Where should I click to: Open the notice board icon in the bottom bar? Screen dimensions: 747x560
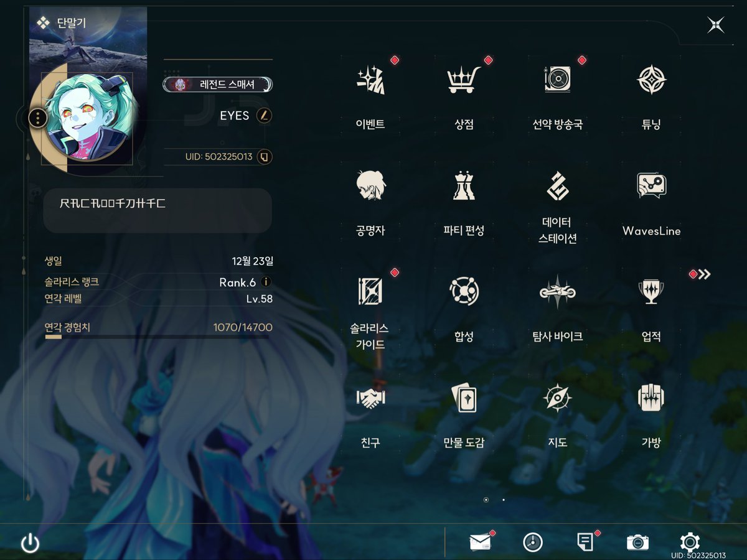pyautogui.click(x=585, y=543)
